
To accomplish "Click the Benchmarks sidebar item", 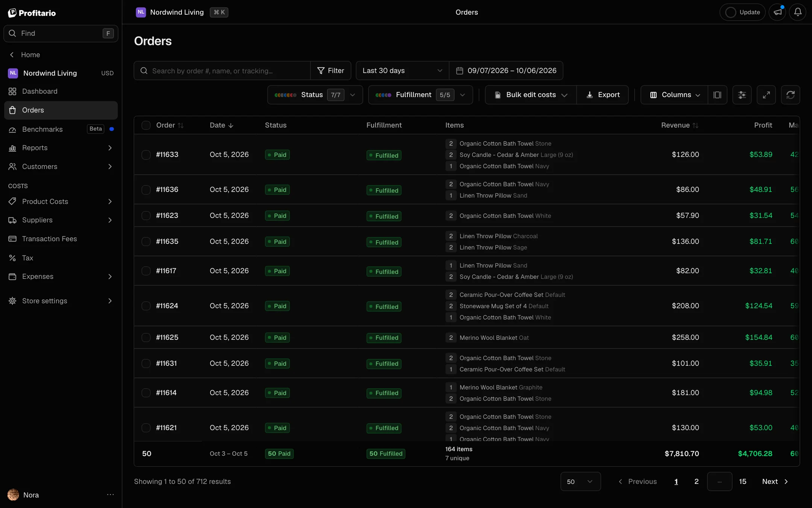I will tap(61, 129).
